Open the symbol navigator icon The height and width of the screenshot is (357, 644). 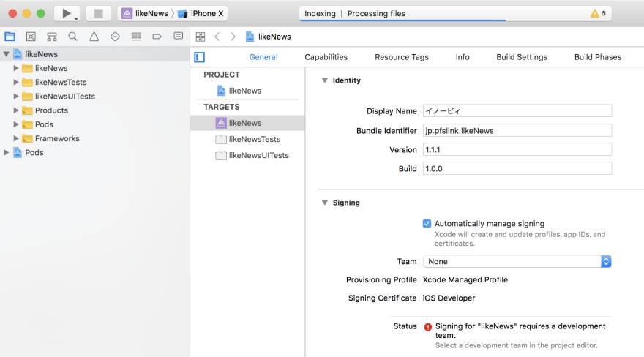pos(52,37)
